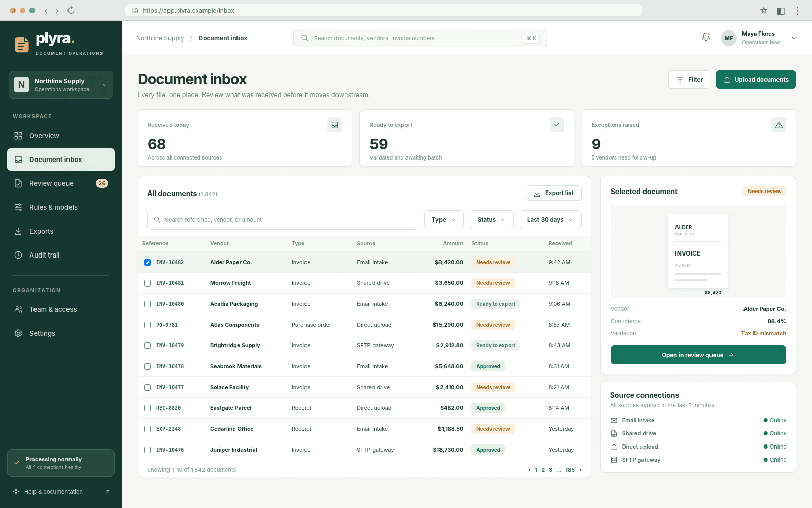Expand the Northline Supply workspace switcher
Screen dimensions: 812x508
61,85
